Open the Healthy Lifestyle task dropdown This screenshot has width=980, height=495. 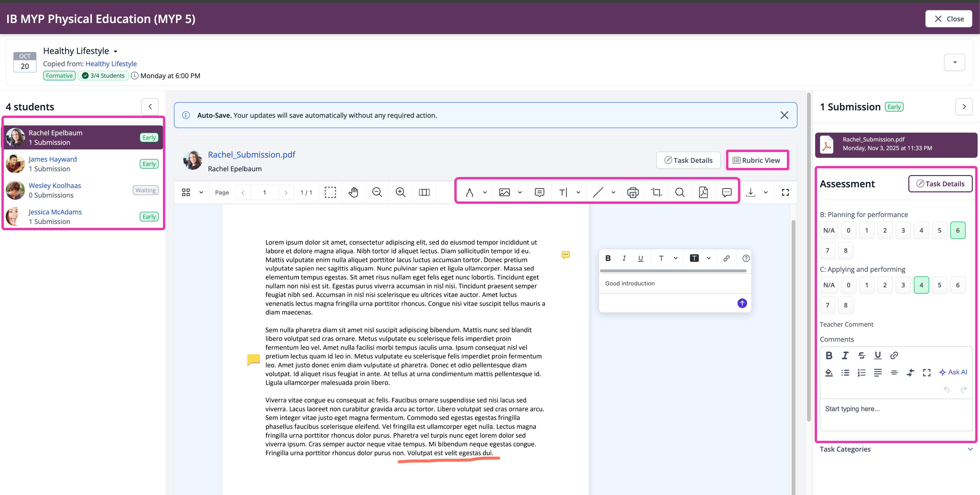click(115, 51)
